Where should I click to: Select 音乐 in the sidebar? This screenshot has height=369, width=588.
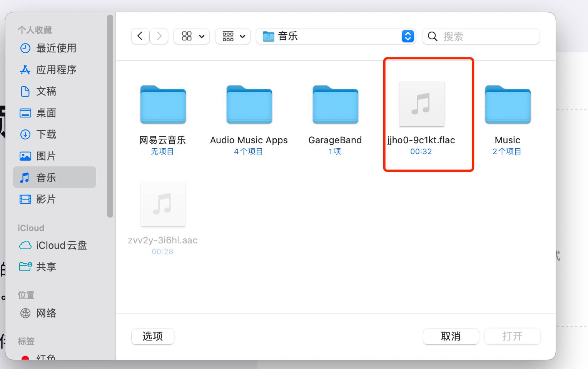[55, 177]
